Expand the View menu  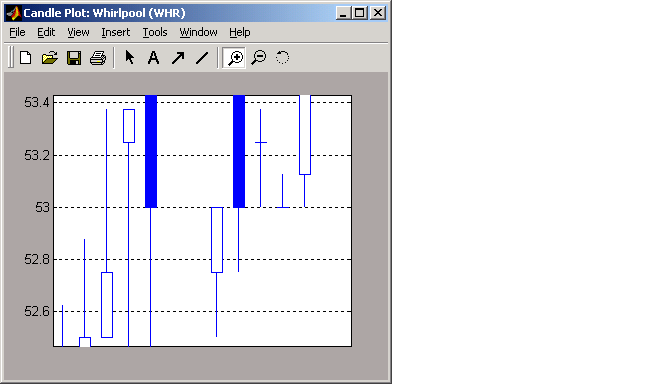click(78, 32)
